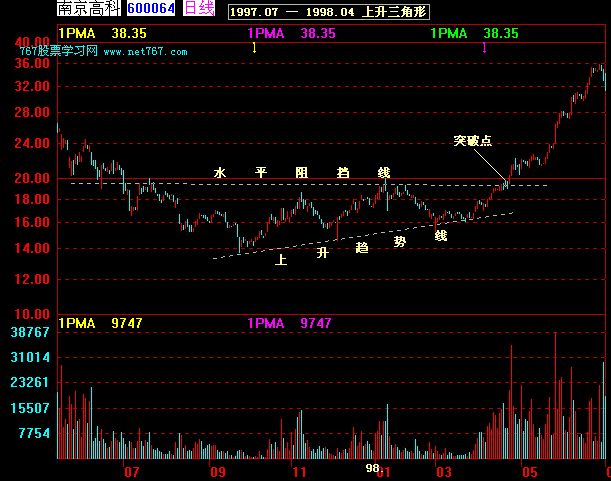Click the 23261 volume axis label
This screenshot has height=481, width=611.
(x=30, y=382)
